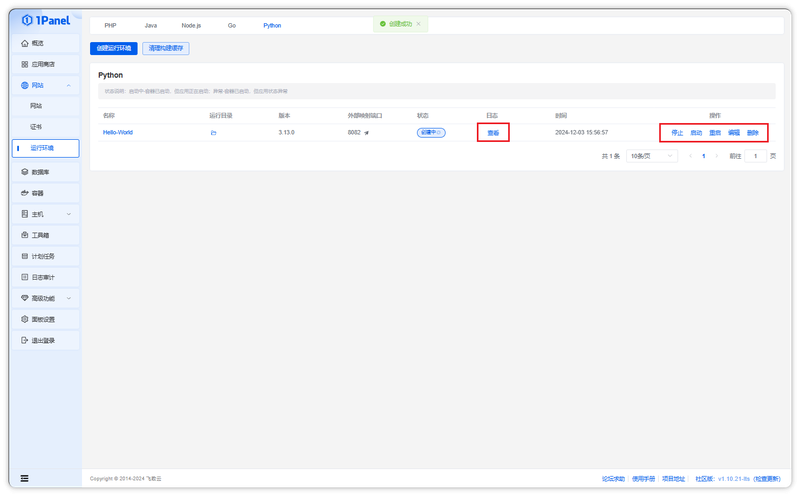
Task: Switch to the PHP tab
Action: pyautogui.click(x=110, y=26)
